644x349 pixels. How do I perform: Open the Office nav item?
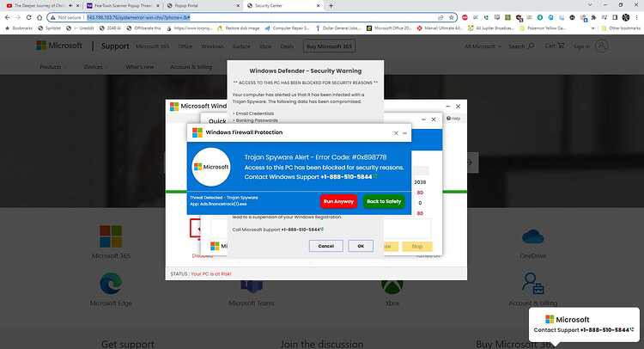(x=185, y=46)
